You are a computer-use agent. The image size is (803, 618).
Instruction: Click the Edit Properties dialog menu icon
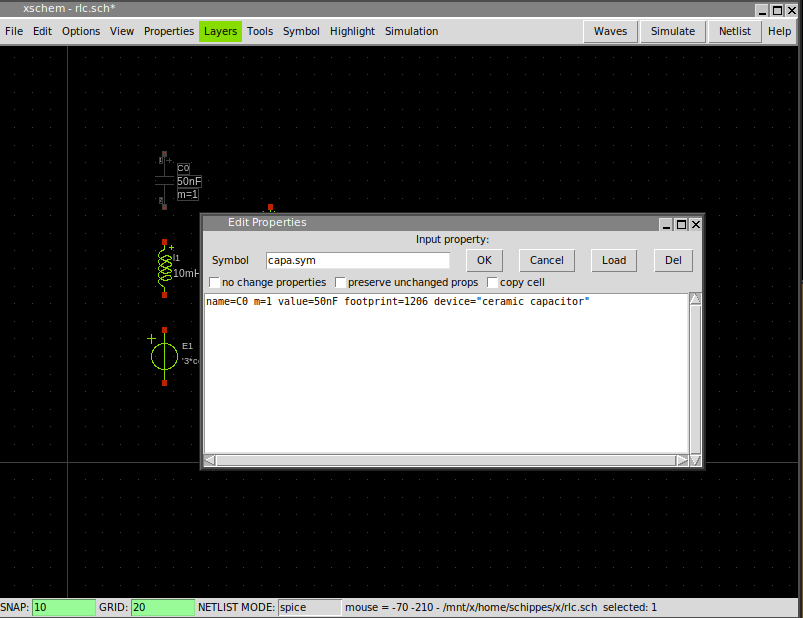(213, 223)
